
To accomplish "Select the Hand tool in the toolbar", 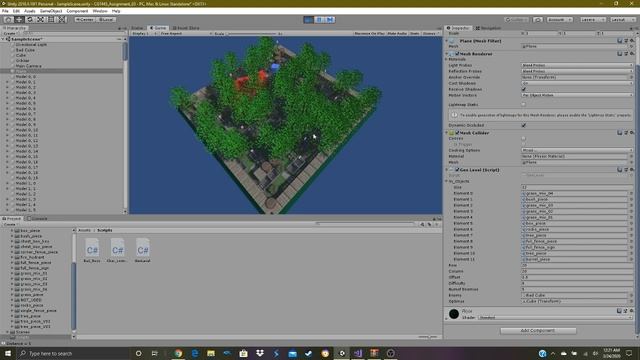I will pos(8,20).
